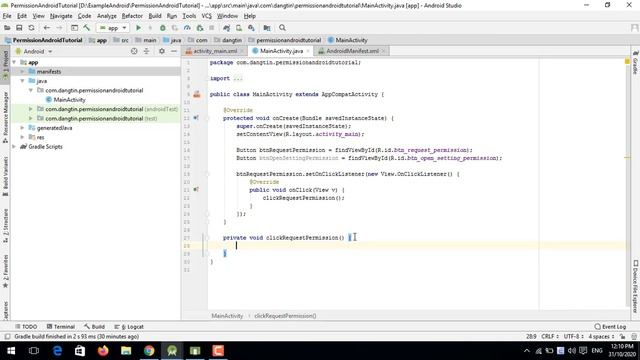
Task: Click the Profile app gauge icon
Action: [187, 28]
